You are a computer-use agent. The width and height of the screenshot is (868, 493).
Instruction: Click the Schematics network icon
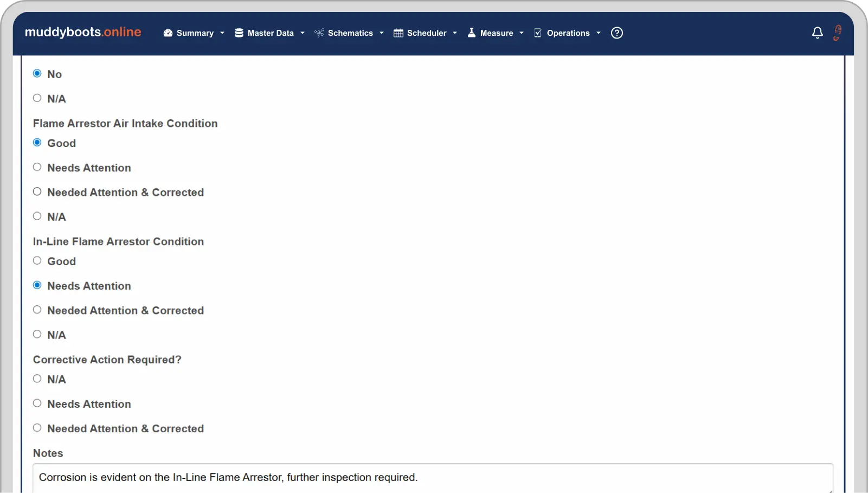click(319, 33)
